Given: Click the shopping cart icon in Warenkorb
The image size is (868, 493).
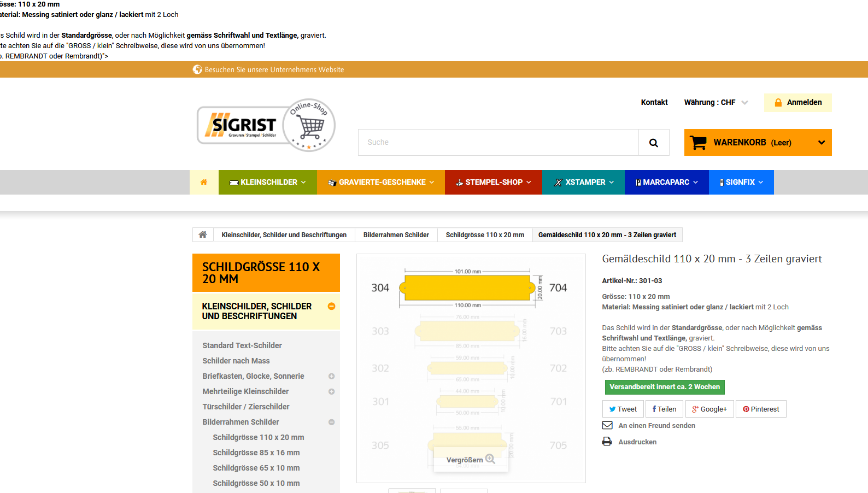Looking at the screenshot, I should (x=698, y=143).
